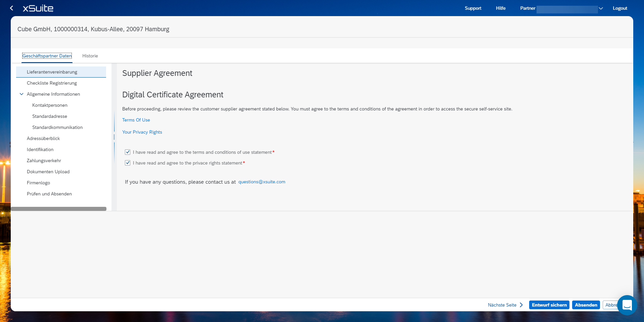
Task: Open the Partner dropdown arrow
Action: point(601,8)
